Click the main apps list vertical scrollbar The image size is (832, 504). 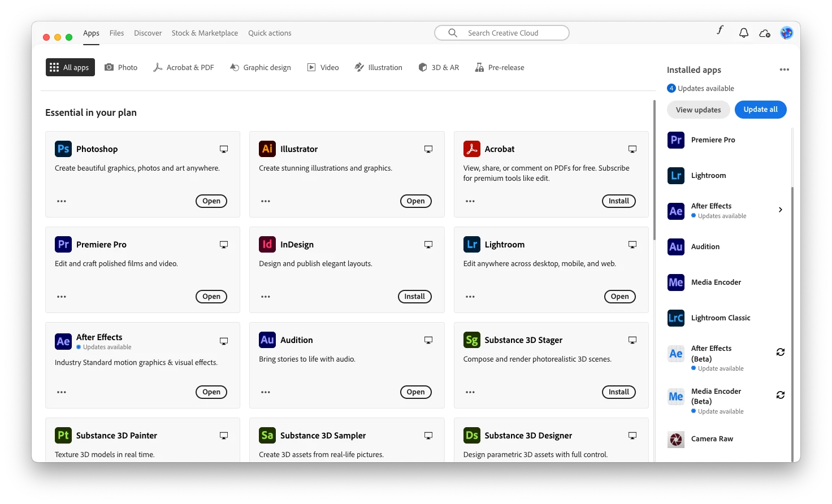654,170
